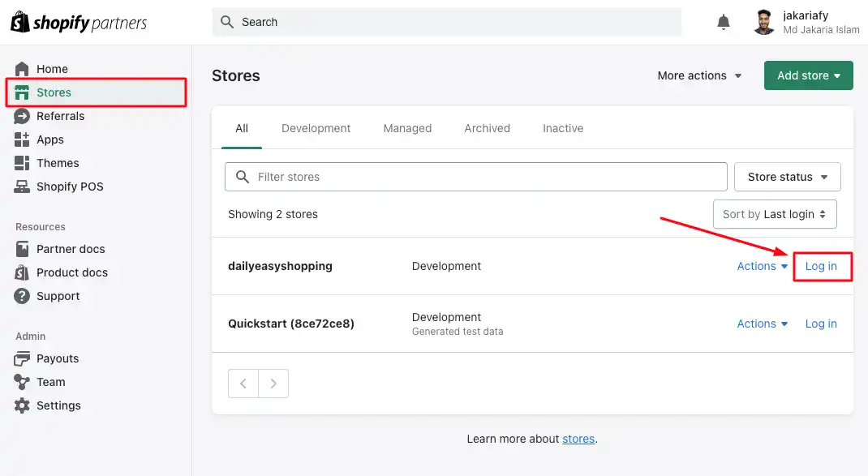Click the Partner docs book icon
Image resolution: width=868 pixels, height=476 pixels.
(22, 249)
